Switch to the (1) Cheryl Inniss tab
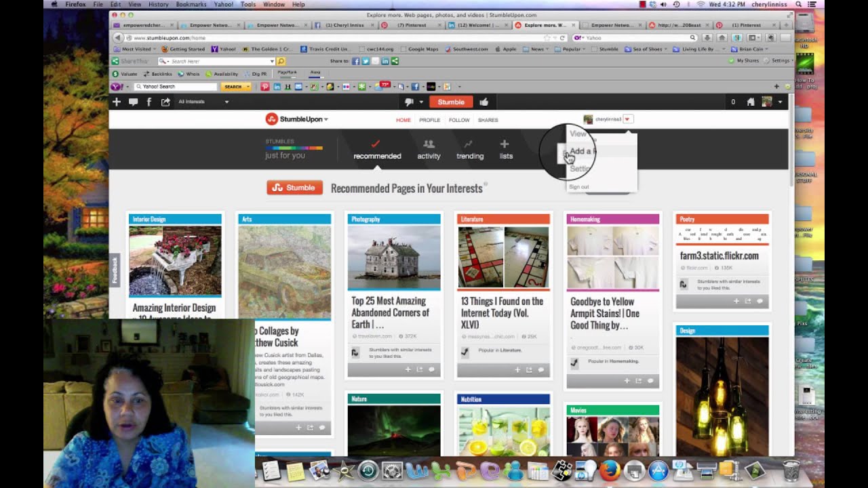This screenshot has height=488, width=868. (344, 25)
